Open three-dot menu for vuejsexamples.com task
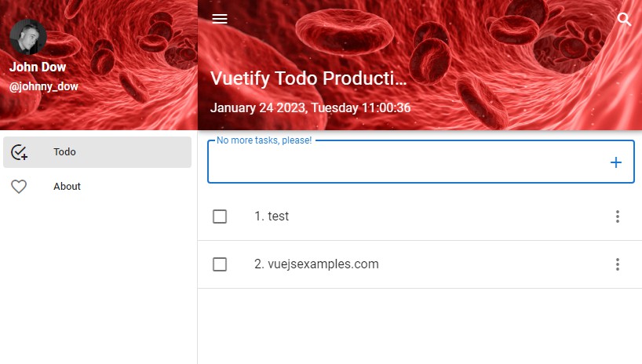 tap(618, 264)
